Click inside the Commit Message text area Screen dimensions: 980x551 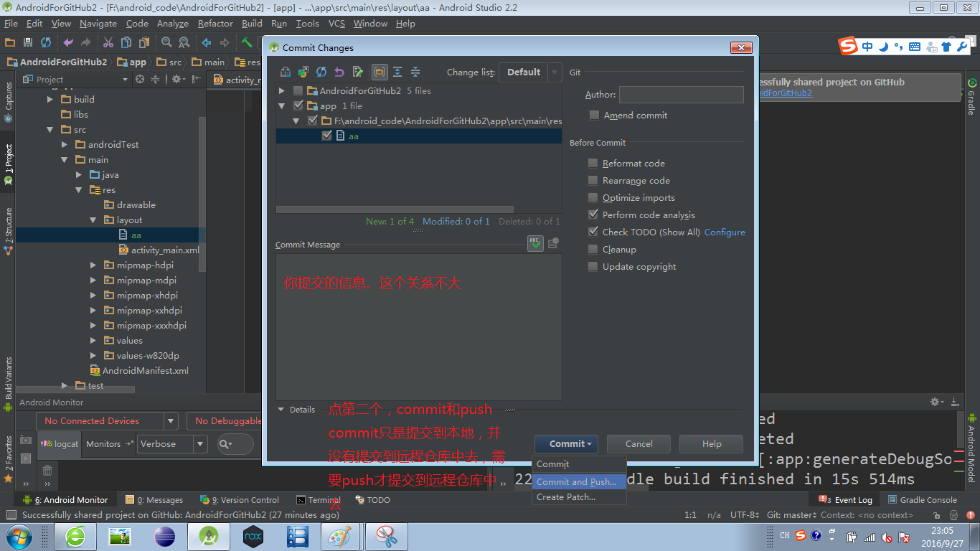point(418,326)
